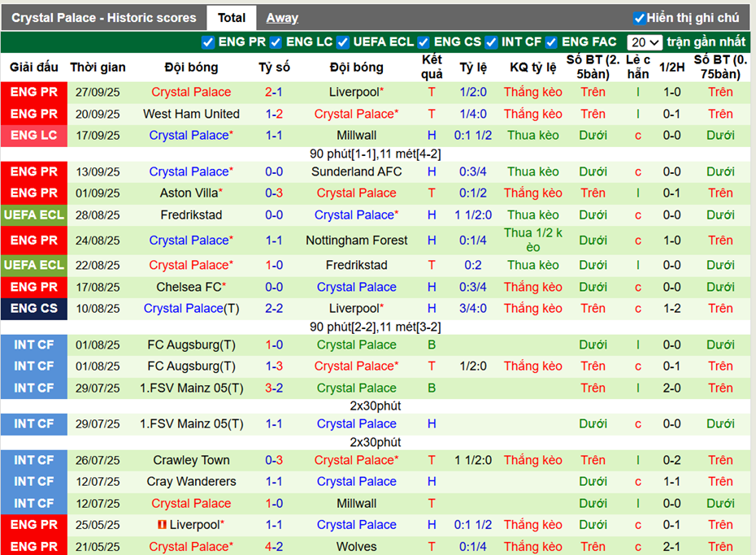Click the 1-2 score at West Ham United
Viewport: 756px width, 555px height.
point(274,114)
